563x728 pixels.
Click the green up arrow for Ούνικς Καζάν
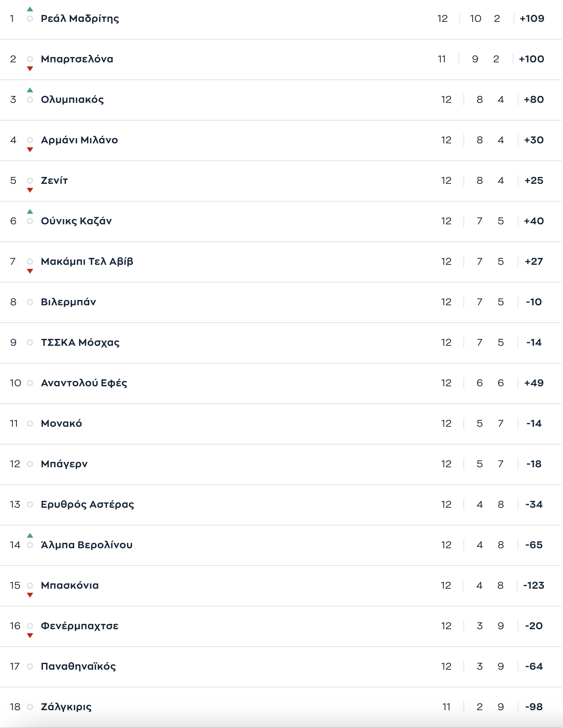(x=30, y=211)
